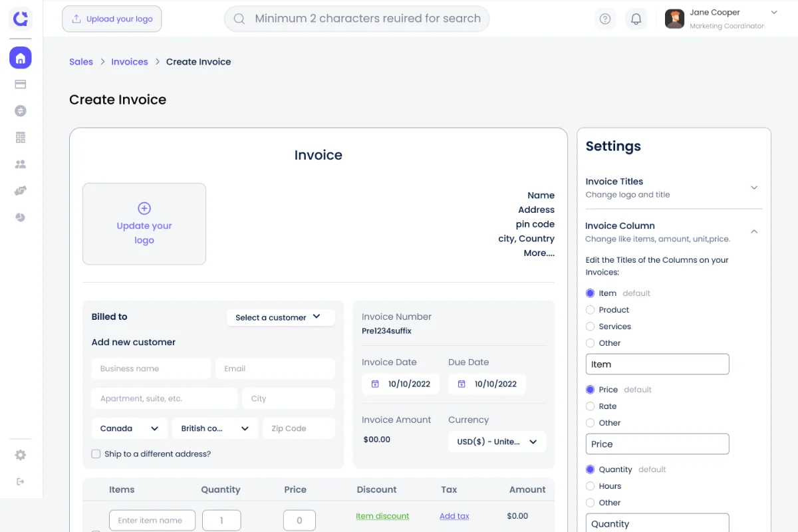Open the Due Date picker field
The image size is (798, 532).
[487, 384]
